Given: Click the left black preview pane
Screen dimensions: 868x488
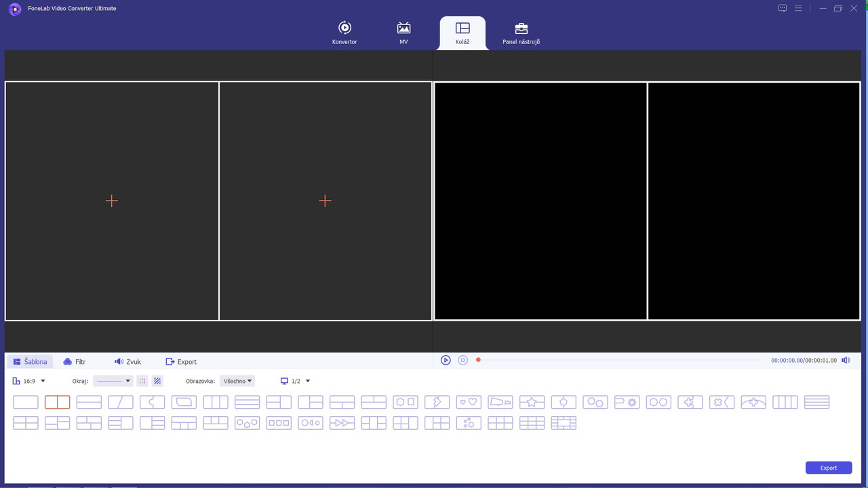Looking at the screenshot, I should click(540, 201).
